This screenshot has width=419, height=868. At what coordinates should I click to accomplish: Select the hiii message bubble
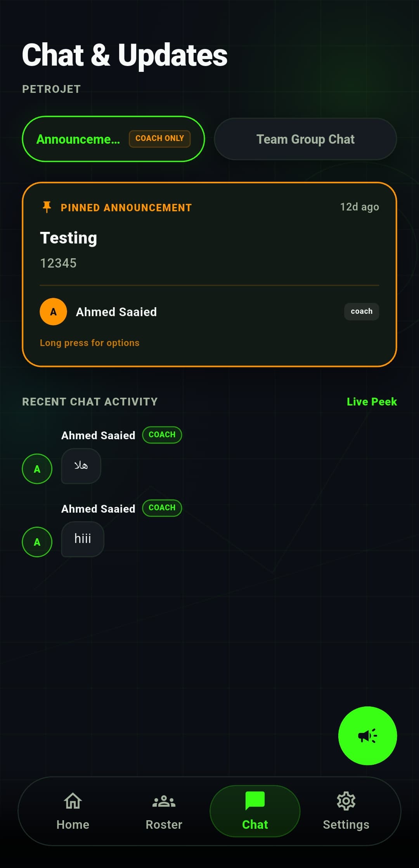(x=83, y=539)
